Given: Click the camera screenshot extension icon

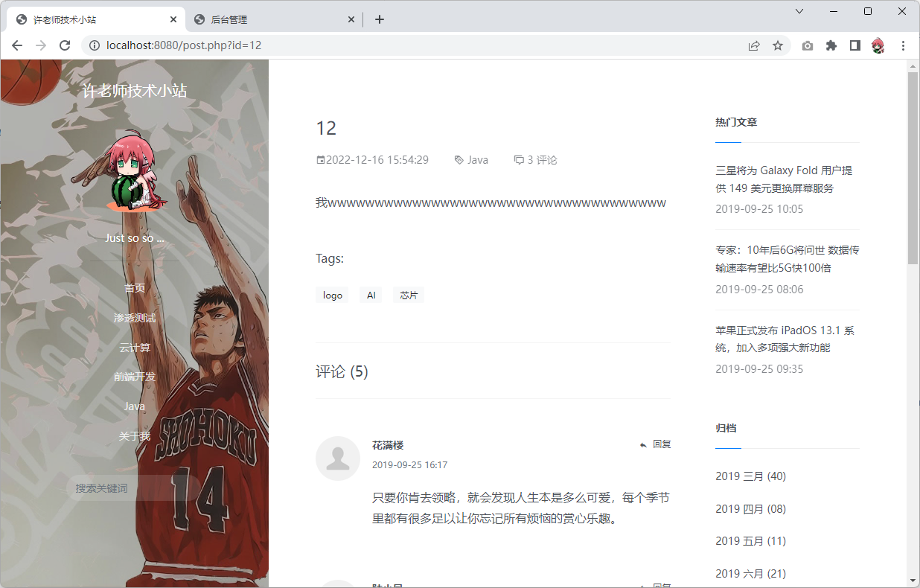Looking at the screenshot, I should pos(808,45).
